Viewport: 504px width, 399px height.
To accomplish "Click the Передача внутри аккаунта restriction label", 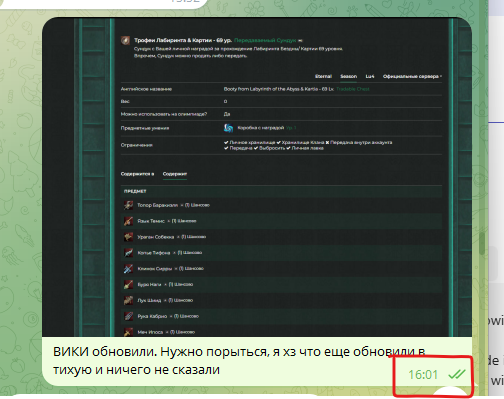I will [361, 142].
